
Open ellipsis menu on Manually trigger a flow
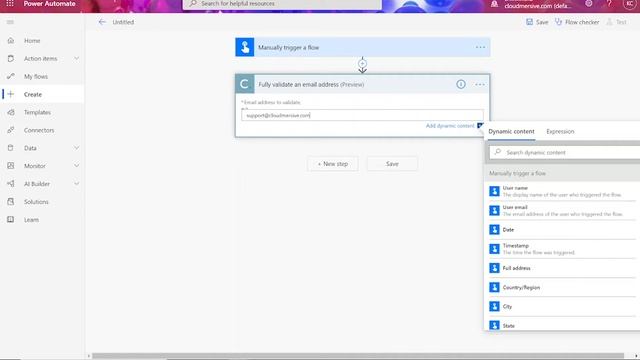click(480, 47)
